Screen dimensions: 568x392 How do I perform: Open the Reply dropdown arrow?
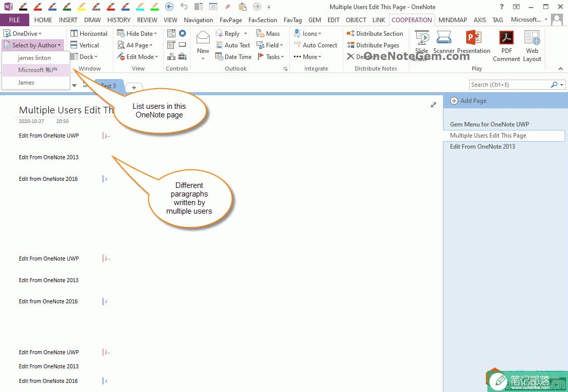point(245,34)
